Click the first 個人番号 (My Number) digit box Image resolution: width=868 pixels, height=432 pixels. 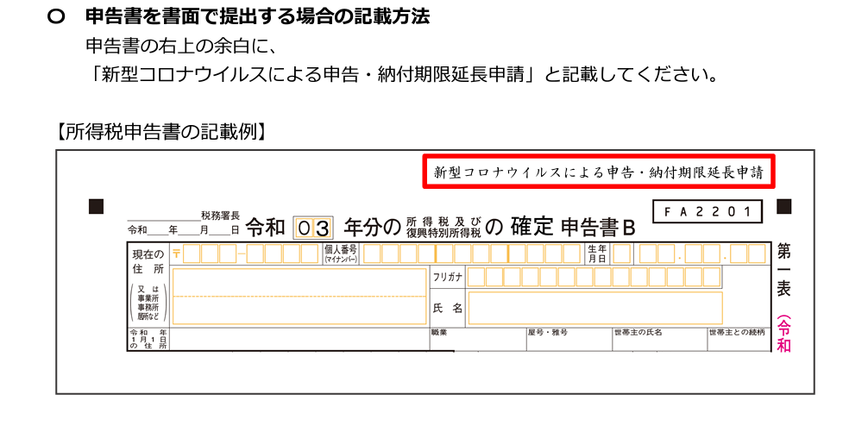(x=372, y=254)
